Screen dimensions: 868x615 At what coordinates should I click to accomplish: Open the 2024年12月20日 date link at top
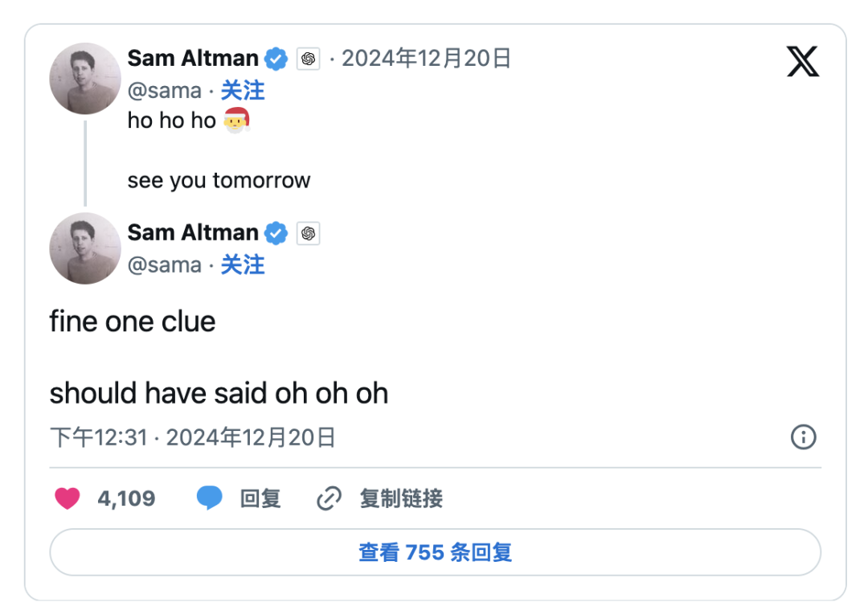426,59
